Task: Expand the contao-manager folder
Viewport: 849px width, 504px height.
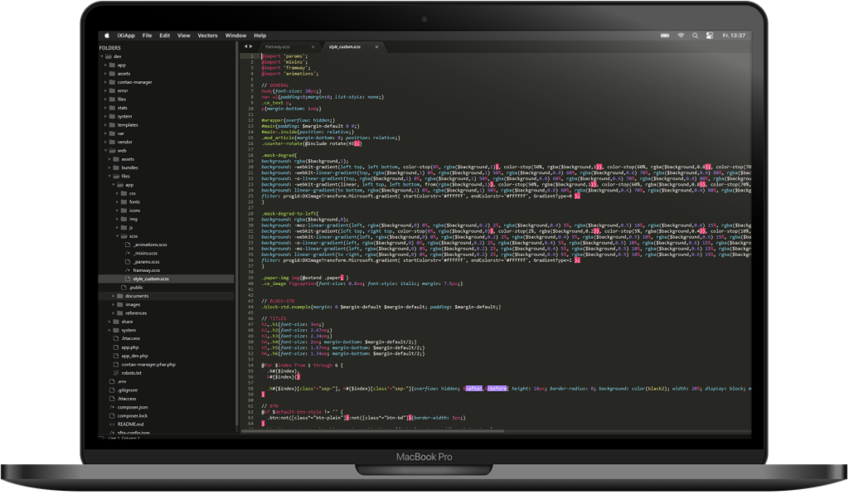Action: 107,82
